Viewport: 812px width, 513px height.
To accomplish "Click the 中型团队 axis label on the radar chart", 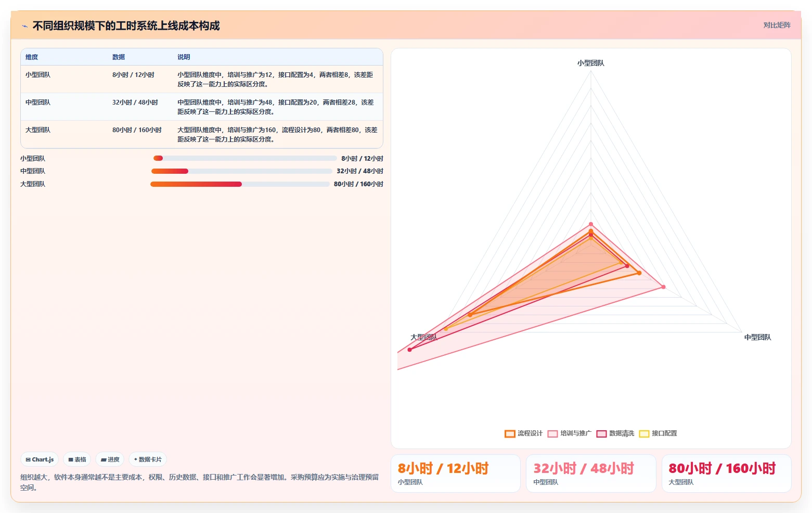I will tap(758, 337).
